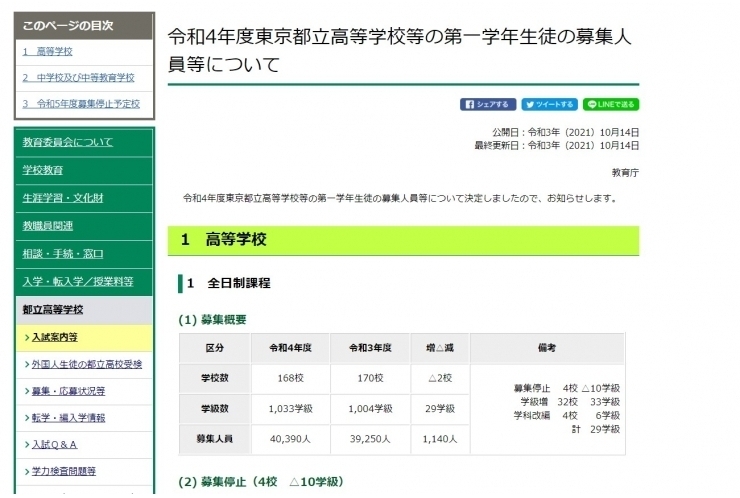
Task: Click row label 学校数
Action: (215, 378)
